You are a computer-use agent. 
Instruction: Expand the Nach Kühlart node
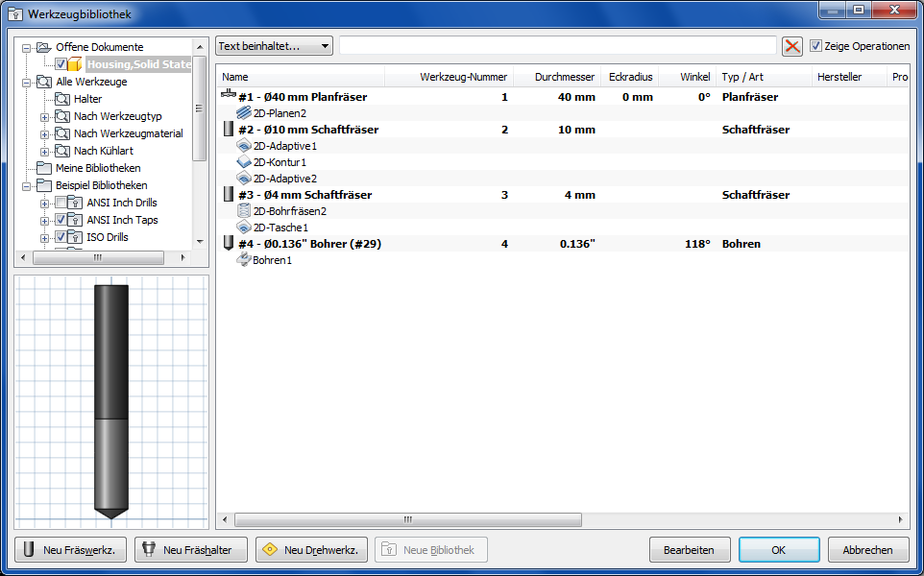(x=45, y=152)
